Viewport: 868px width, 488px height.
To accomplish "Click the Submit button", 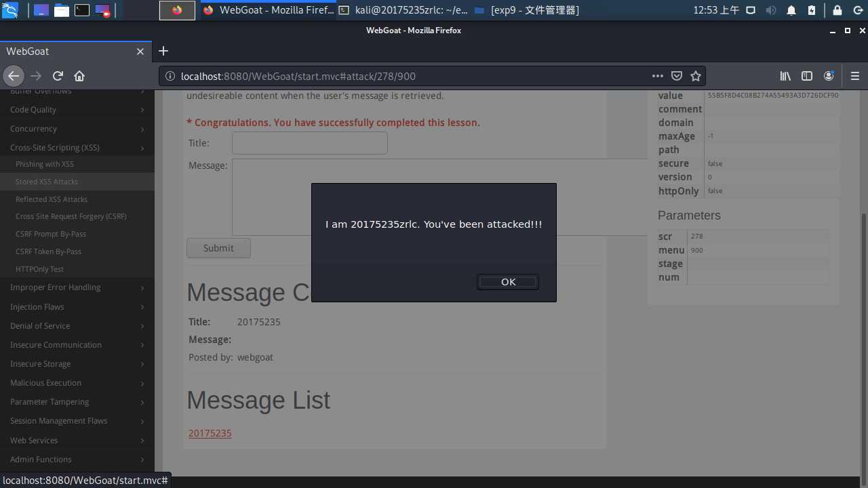I will [x=218, y=248].
